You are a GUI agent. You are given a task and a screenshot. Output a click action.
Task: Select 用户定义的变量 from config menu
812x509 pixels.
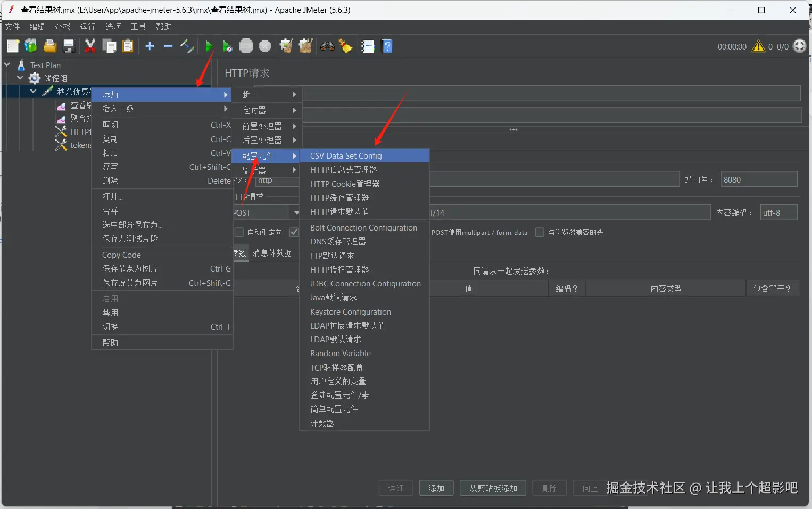[x=364, y=381]
